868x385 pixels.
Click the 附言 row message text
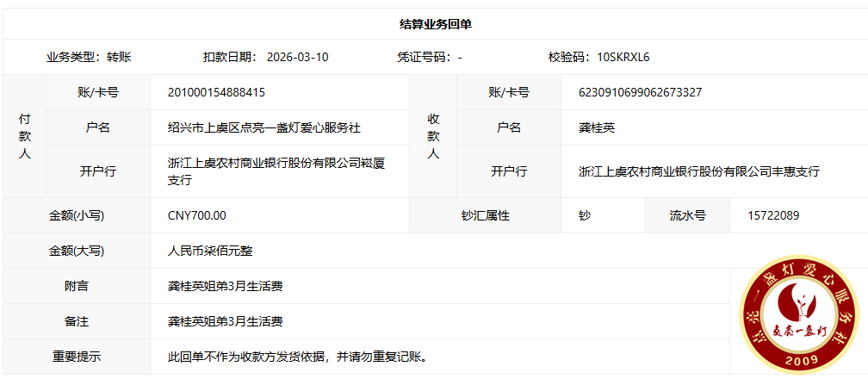coord(225,286)
